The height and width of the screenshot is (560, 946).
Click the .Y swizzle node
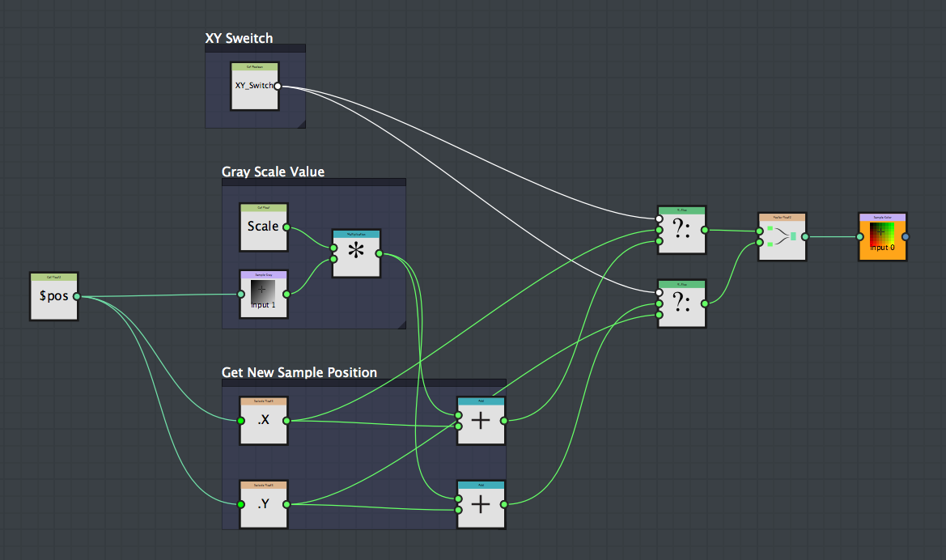pyautogui.click(x=263, y=504)
